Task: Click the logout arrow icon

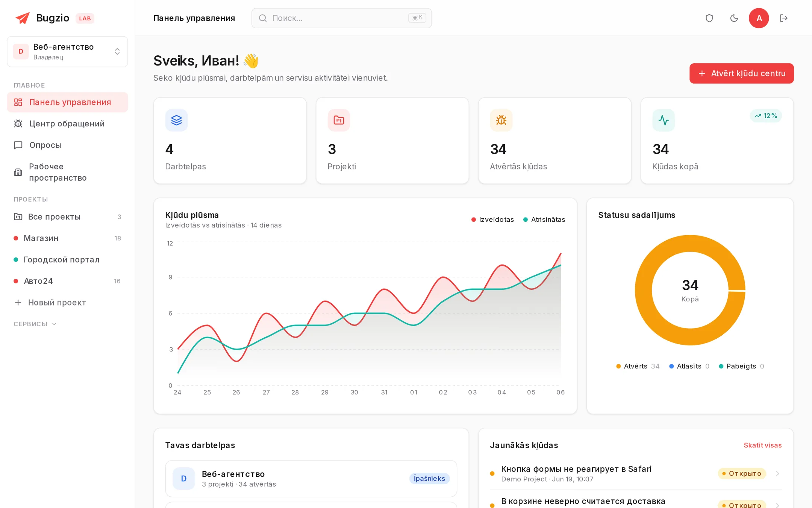Action: click(x=783, y=18)
